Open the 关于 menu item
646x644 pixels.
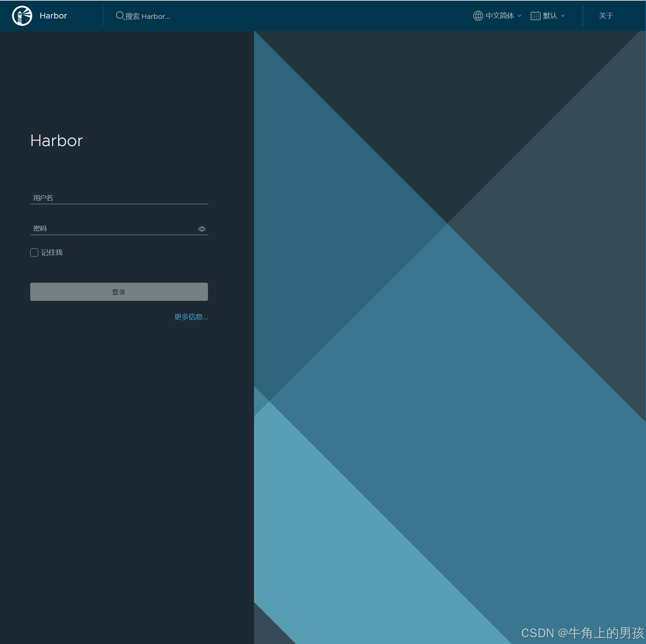606,15
